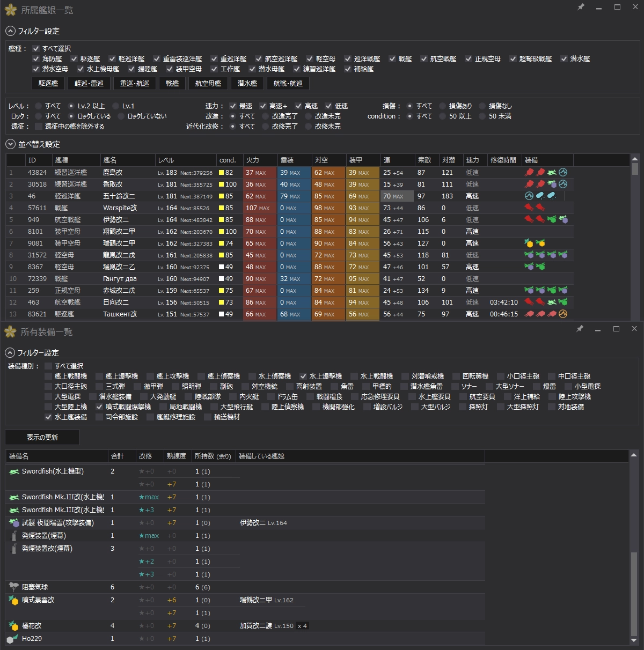
Task: Enable 遠征中の艦を除外する checkbox
Action: coord(39,127)
